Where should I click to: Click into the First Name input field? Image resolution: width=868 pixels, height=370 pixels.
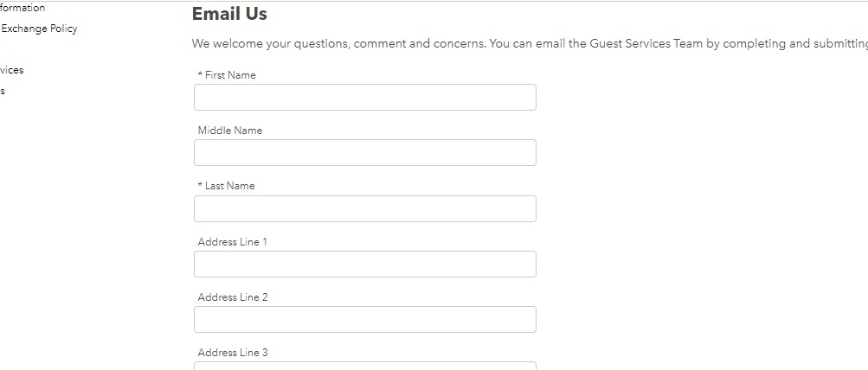pos(365,98)
